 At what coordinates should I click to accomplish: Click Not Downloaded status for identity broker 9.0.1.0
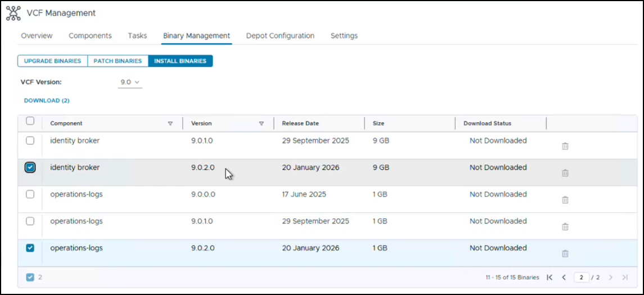pos(498,141)
